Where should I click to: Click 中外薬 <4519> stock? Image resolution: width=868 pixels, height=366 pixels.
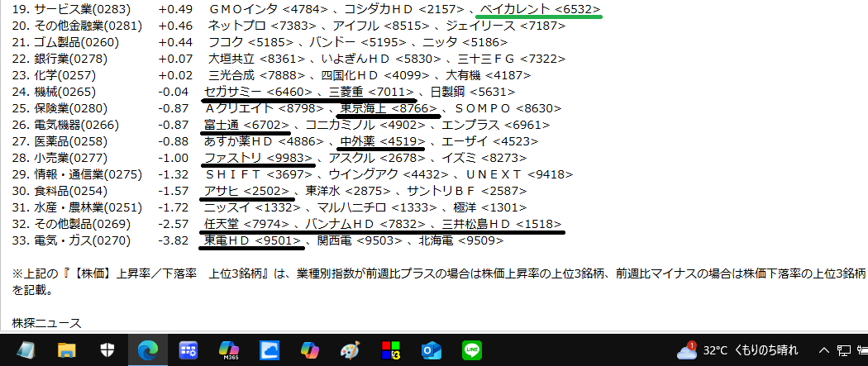coord(383,141)
